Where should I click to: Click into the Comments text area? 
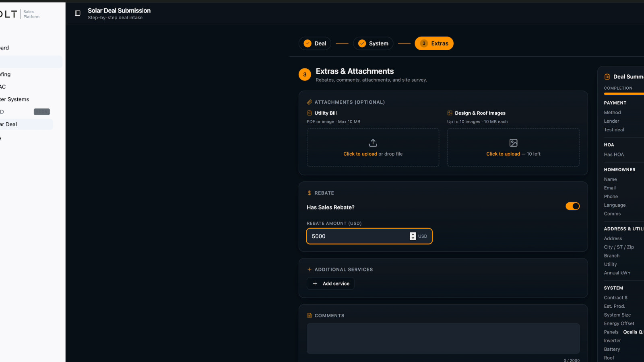[x=443, y=339]
